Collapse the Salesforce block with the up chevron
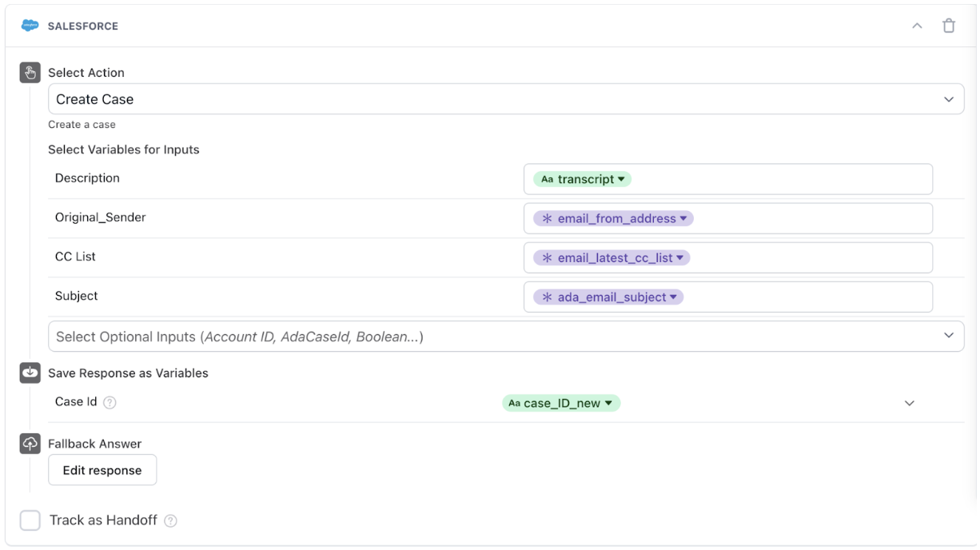 point(918,26)
